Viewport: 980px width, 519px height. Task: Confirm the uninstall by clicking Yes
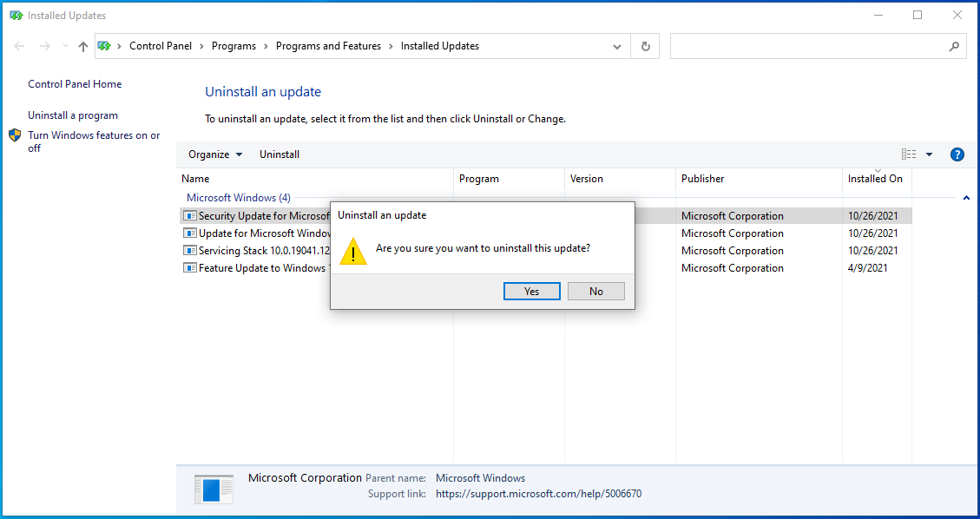point(531,291)
